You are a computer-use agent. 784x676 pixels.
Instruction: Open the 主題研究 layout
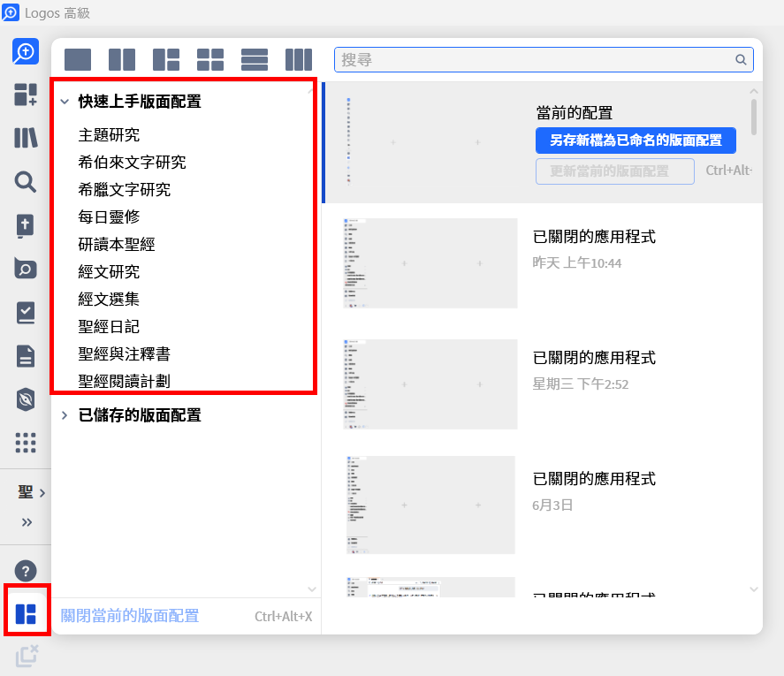point(109,135)
